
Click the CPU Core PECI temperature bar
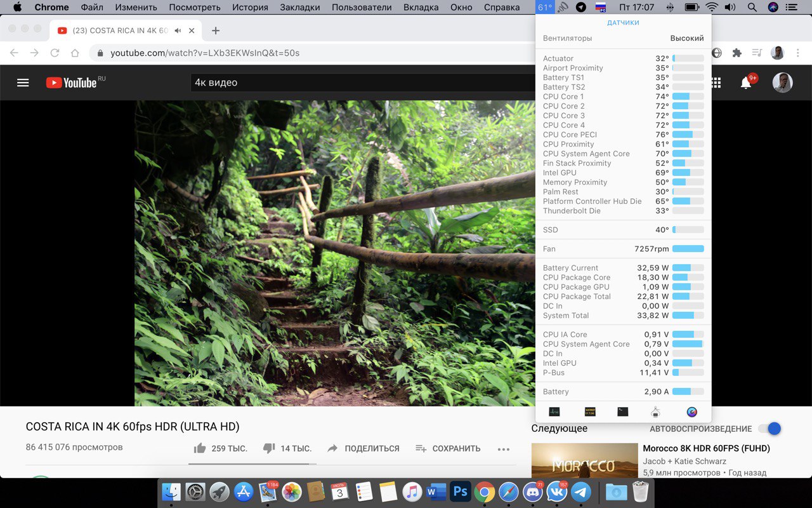click(688, 135)
